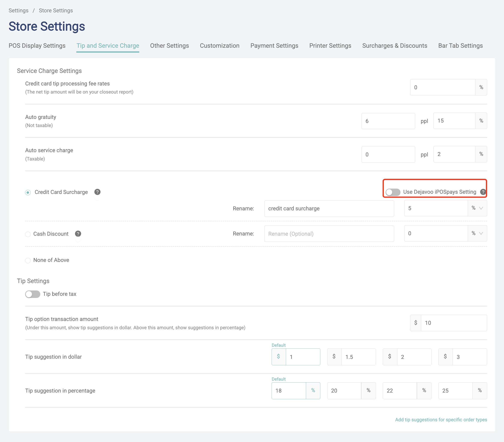Click the Auto service charge ppl field
Viewport: 504px width, 442px height.
click(x=388, y=155)
